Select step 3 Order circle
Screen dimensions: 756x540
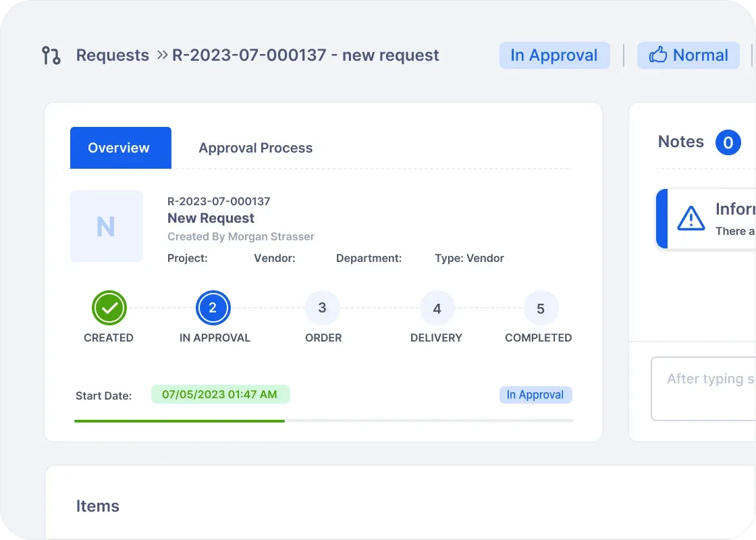322,308
